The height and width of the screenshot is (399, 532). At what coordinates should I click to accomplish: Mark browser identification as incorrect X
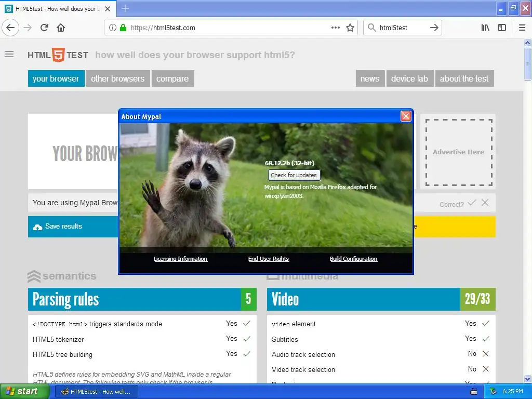(485, 203)
